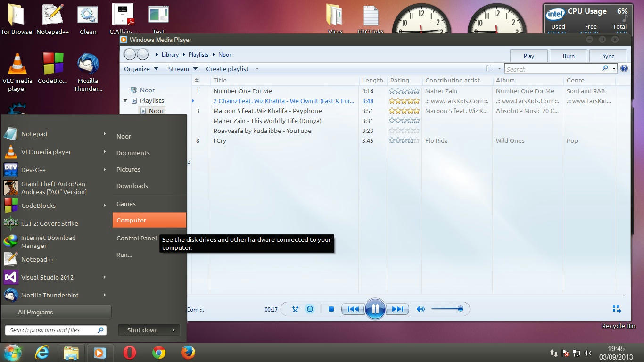Open the Play tab
The width and height of the screenshot is (644, 362).
point(529,56)
